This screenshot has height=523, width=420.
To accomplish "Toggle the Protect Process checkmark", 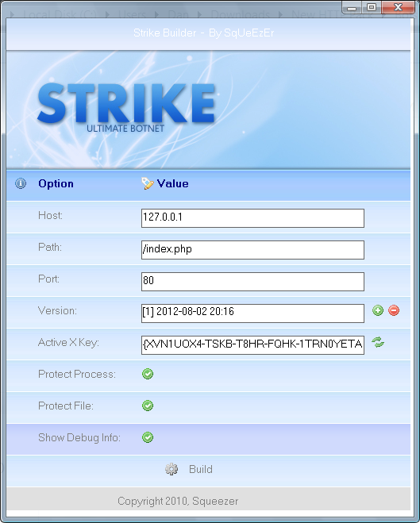I will pos(148,374).
